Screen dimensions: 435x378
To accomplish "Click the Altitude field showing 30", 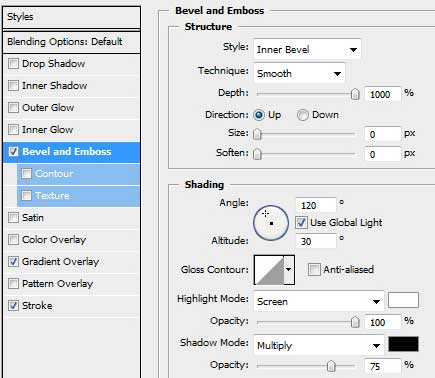I will pyautogui.click(x=316, y=241).
